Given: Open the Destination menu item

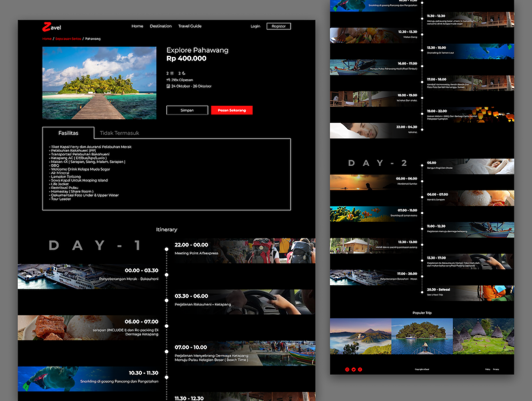Looking at the screenshot, I should click(161, 26).
